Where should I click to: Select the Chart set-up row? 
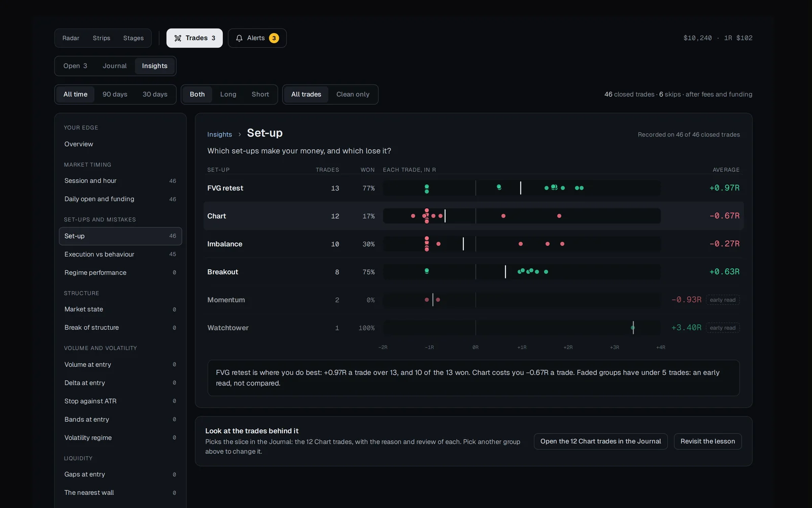click(473, 216)
